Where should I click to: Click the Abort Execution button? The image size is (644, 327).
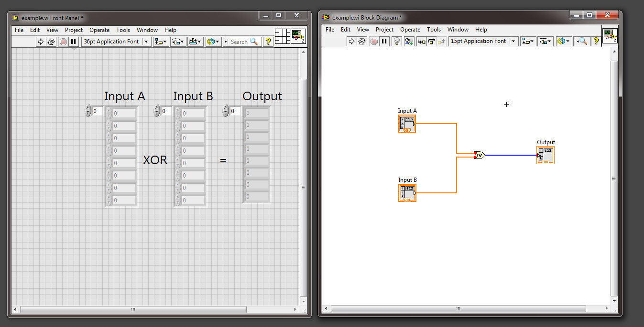[63, 42]
